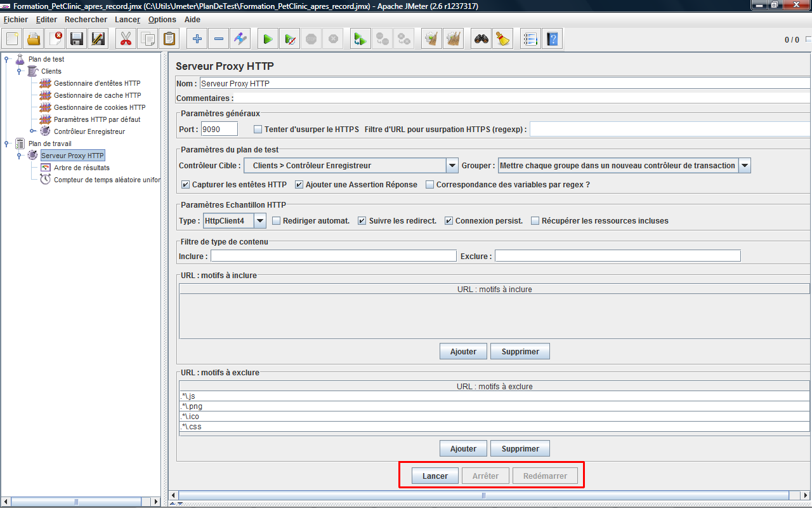812x508 pixels.
Task: Expand the HttpClient4 Type dropdown
Action: click(x=260, y=221)
